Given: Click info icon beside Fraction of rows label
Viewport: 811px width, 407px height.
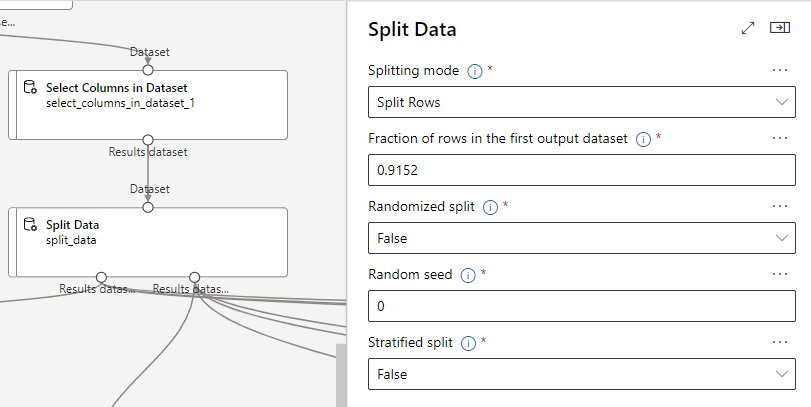Looking at the screenshot, I should [x=644, y=139].
